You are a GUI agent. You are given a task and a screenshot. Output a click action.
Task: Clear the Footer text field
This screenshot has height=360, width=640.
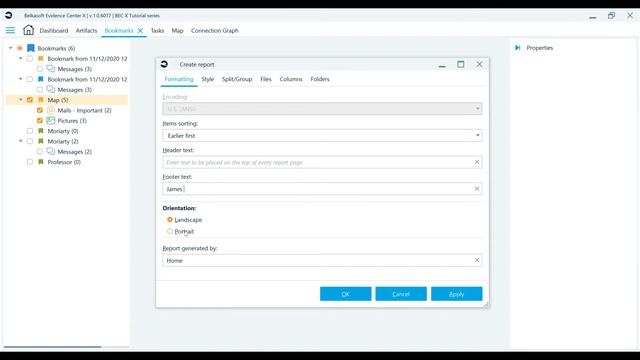(477, 189)
